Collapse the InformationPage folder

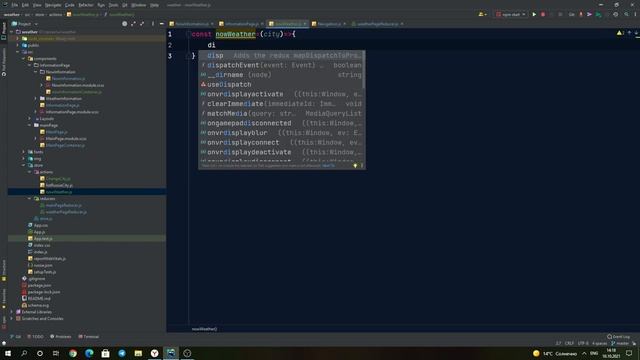tap(30, 65)
